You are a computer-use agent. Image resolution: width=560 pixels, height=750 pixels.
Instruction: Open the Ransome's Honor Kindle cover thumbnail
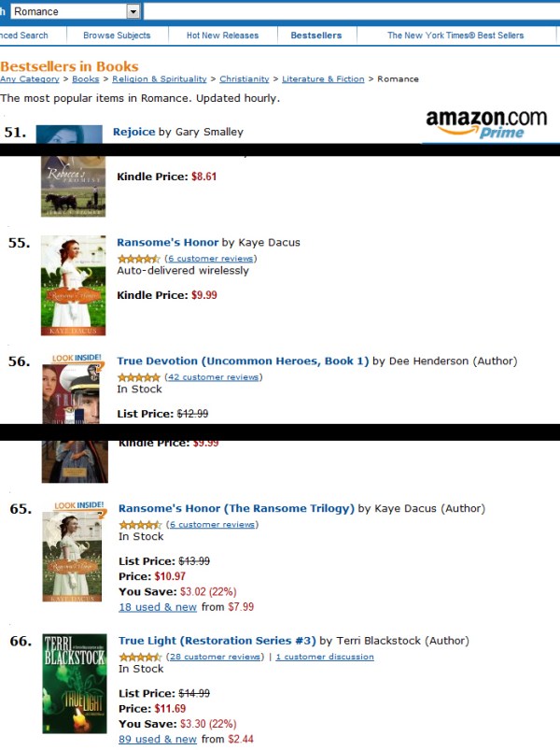pyautogui.click(x=73, y=285)
